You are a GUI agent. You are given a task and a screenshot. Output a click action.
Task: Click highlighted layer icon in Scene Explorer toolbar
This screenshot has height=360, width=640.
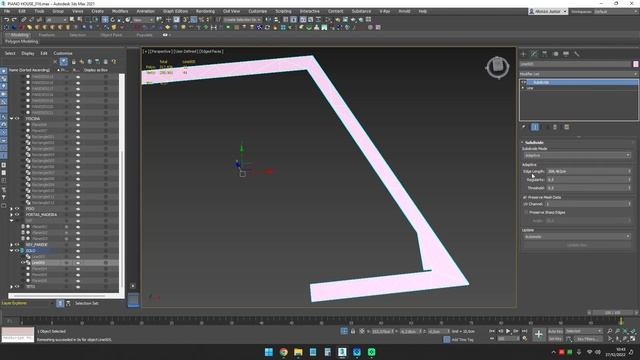(64, 62)
